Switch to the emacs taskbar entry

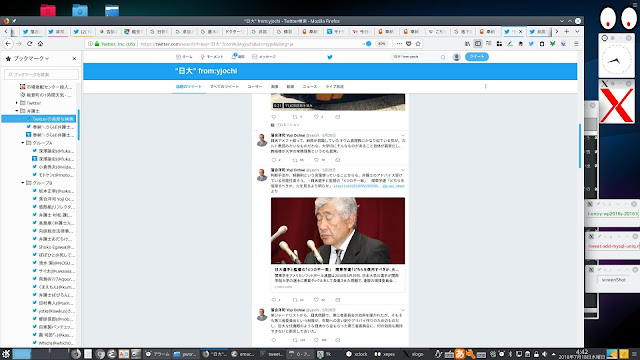click(243, 354)
